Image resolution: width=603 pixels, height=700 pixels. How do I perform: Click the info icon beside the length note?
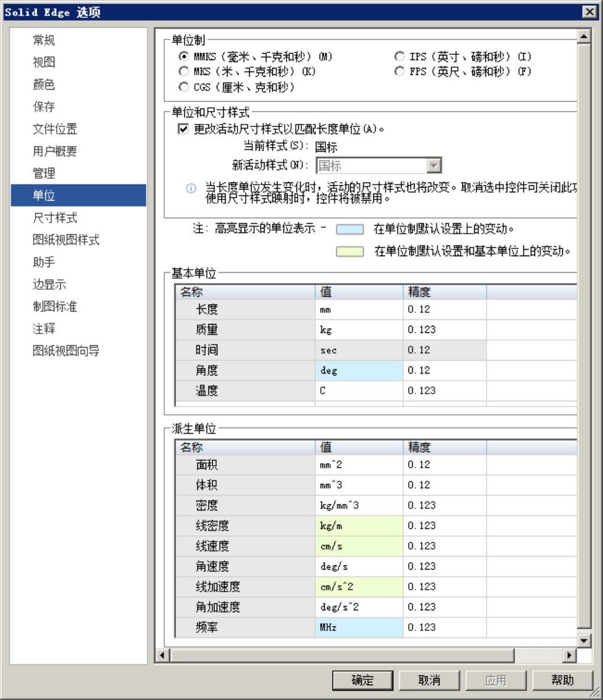(x=191, y=188)
